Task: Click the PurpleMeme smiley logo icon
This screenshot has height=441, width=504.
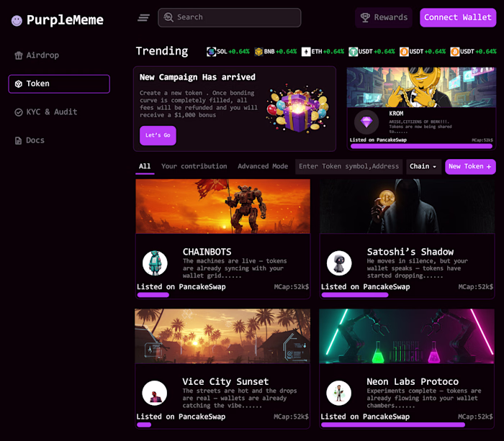Action: click(17, 21)
